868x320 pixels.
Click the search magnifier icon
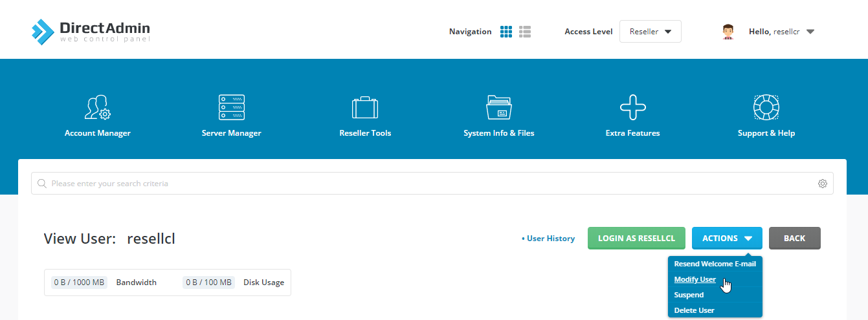(x=42, y=184)
